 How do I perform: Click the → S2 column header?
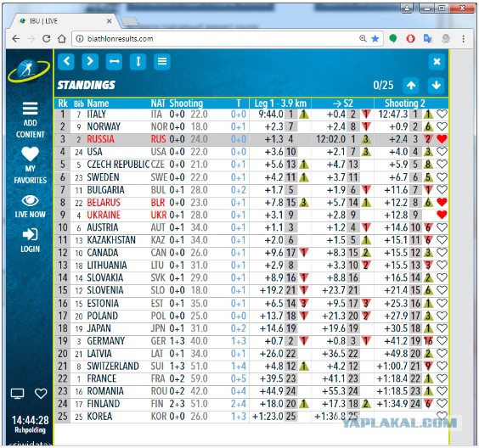point(343,104)
